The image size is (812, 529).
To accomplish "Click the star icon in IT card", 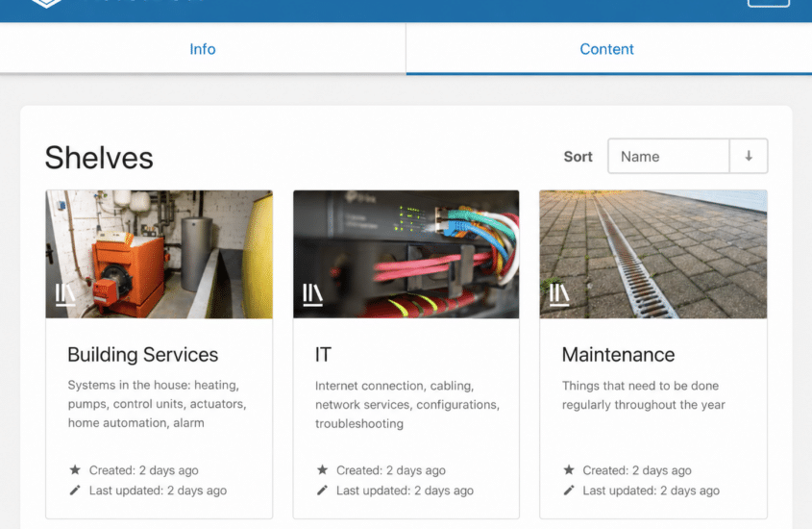I will pos(322,470).
